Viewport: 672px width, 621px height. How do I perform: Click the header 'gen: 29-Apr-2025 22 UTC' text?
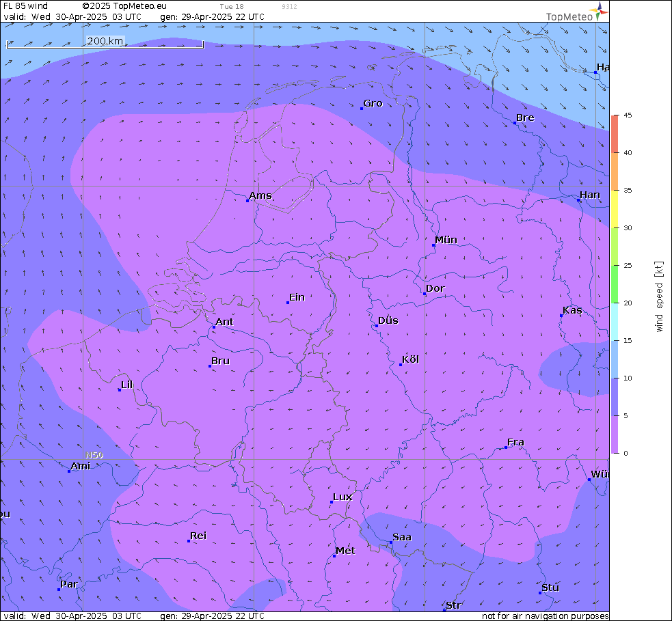pos(212,16)
